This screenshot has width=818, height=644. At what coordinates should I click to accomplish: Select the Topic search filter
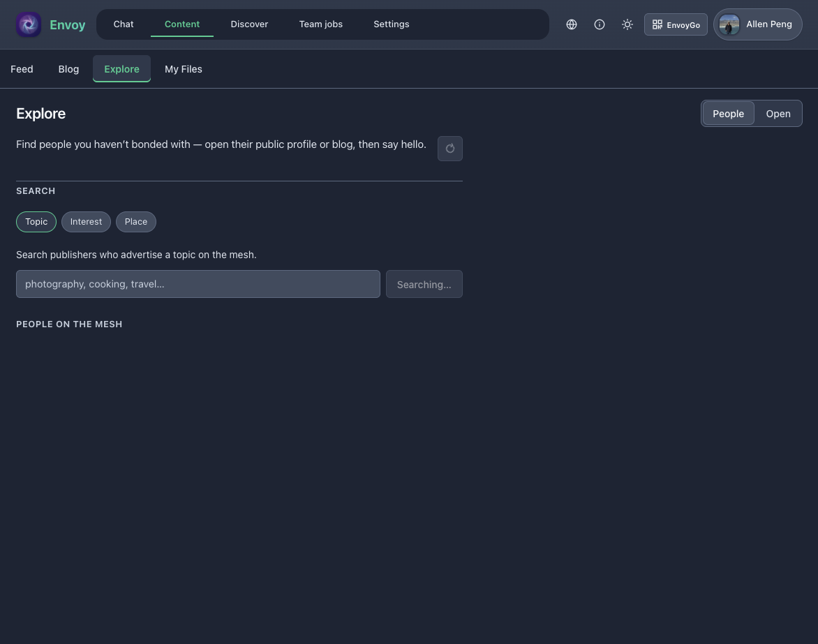tap(36, 222)
